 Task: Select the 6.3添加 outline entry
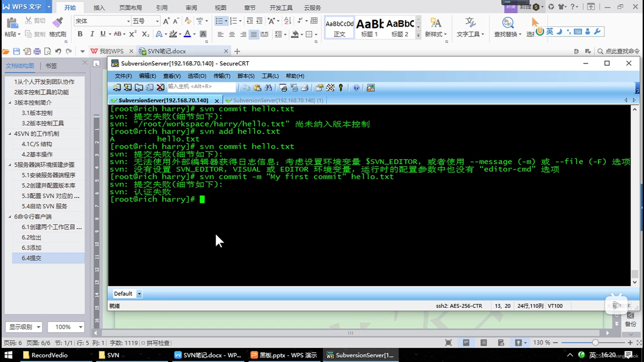coord(32,248)
